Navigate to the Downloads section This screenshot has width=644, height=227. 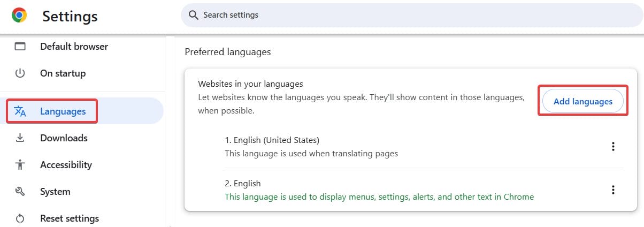[64, 138]
